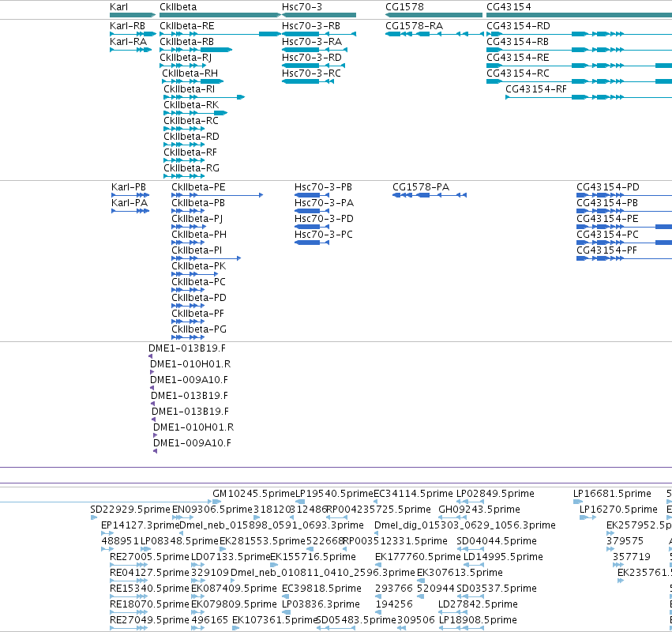Pick protein CkIIbeta-PG
The width and height of the screenshot is (672, 632).
(x=199, y=330)
